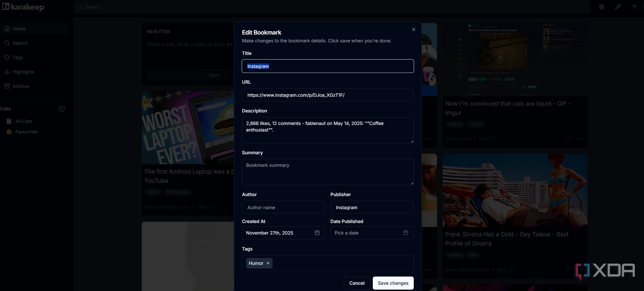Open Highlights in sidebar

(34, 72)
